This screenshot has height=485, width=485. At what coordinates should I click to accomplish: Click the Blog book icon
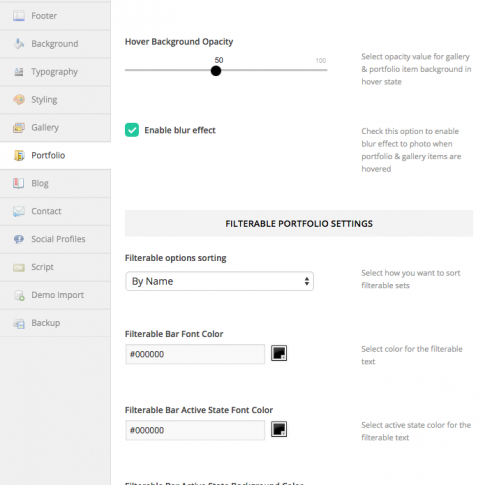pos(19,183)
